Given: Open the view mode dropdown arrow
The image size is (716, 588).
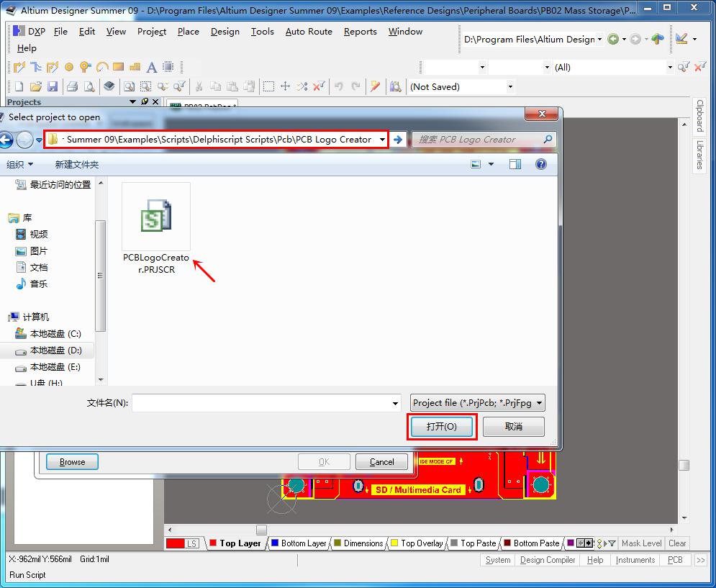Looking at the screenshot, I should tap(491, 164).
